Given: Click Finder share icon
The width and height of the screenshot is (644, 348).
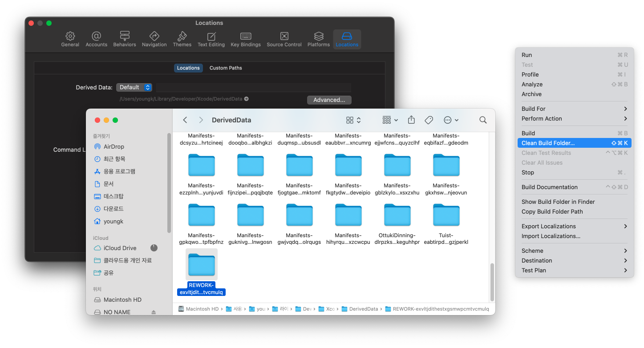Looking at the screenshot, I should (x=411, y=120).
